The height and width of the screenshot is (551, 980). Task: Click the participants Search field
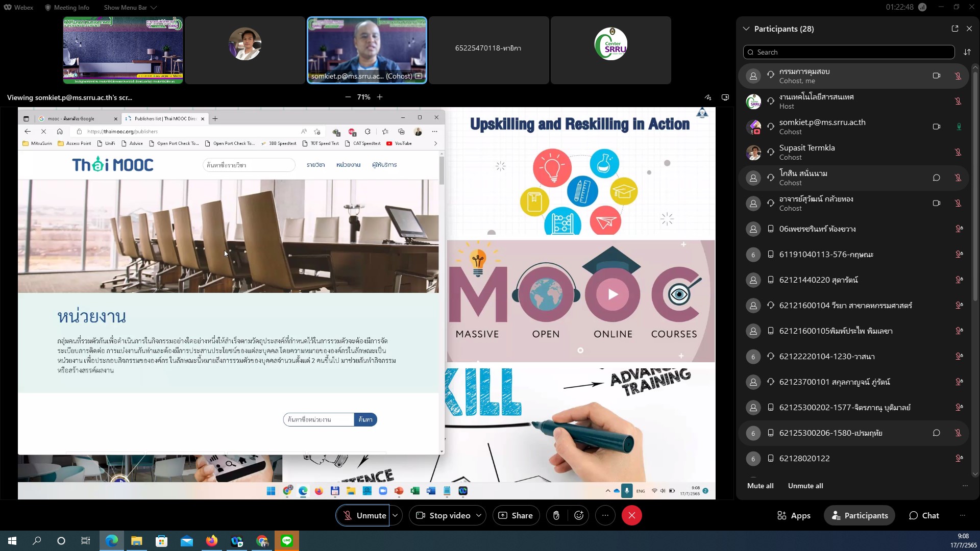pos(849,52)
